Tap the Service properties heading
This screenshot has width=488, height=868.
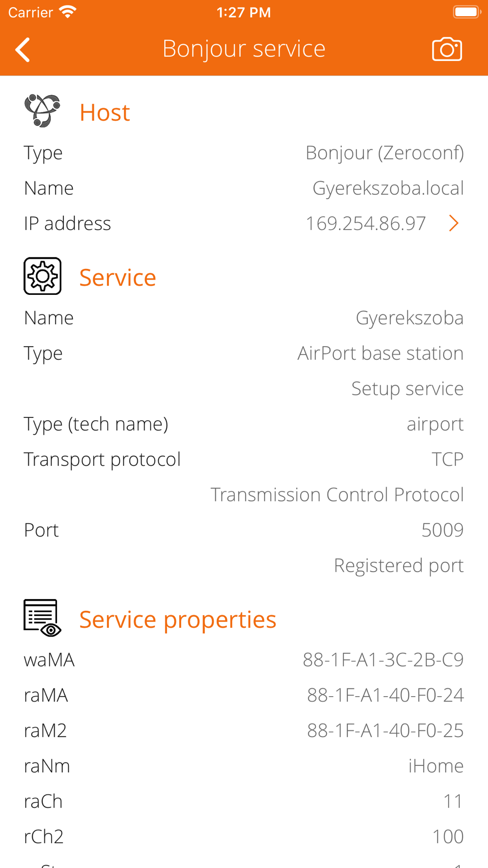[x=178, y=620]
